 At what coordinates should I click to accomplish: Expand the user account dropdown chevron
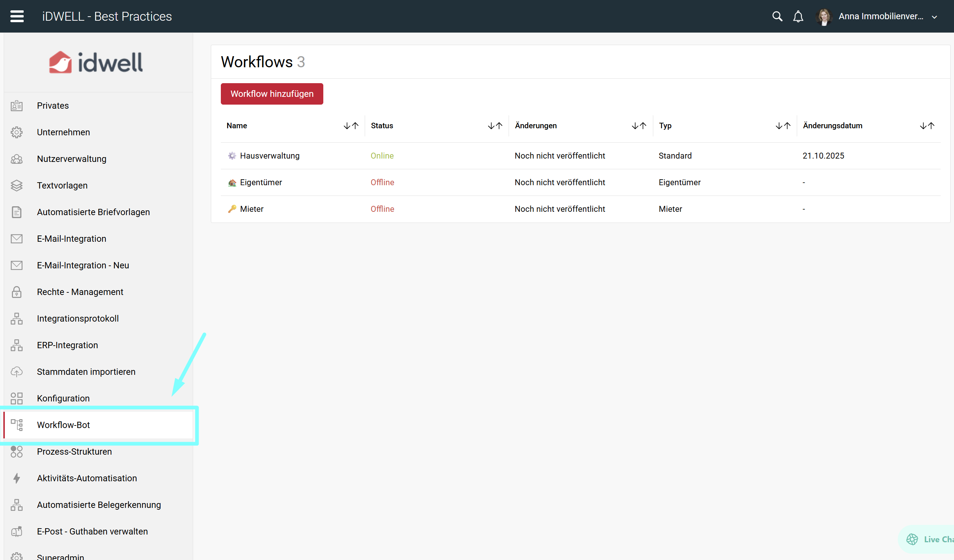coord(934,17)
